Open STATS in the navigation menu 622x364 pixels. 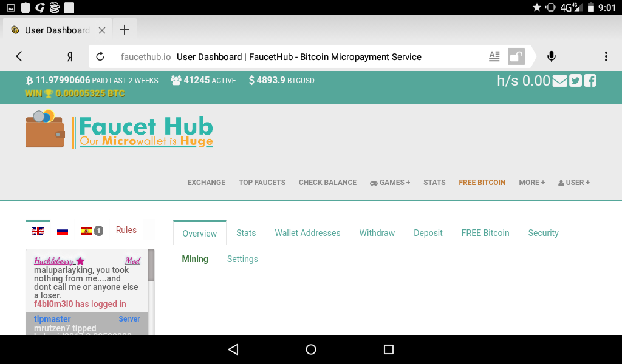point(434,183)
